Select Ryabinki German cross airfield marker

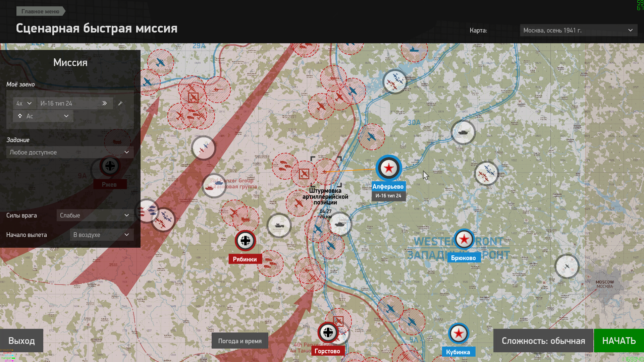click(245, 240)
